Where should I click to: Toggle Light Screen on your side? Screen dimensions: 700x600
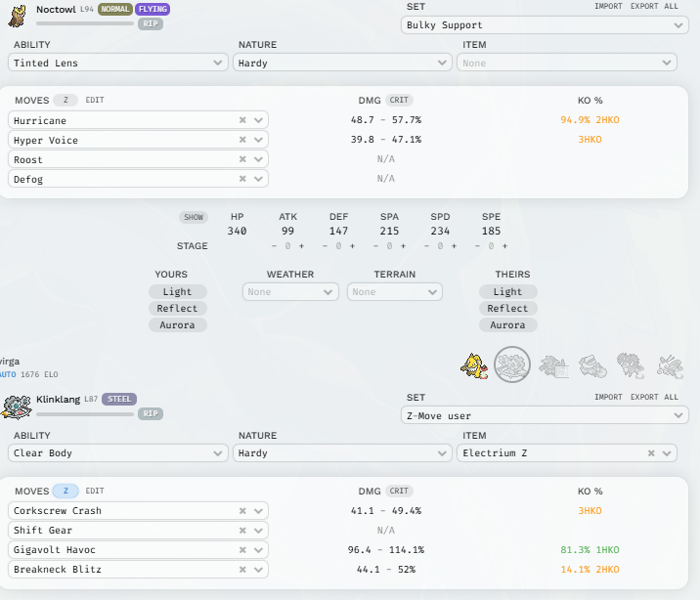tap(177, 292)
